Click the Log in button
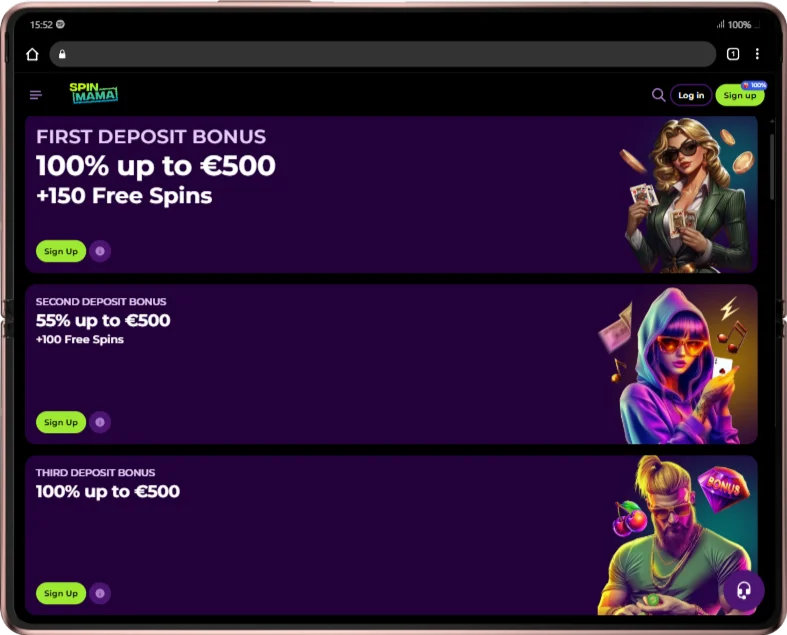 tap(691, 95)
